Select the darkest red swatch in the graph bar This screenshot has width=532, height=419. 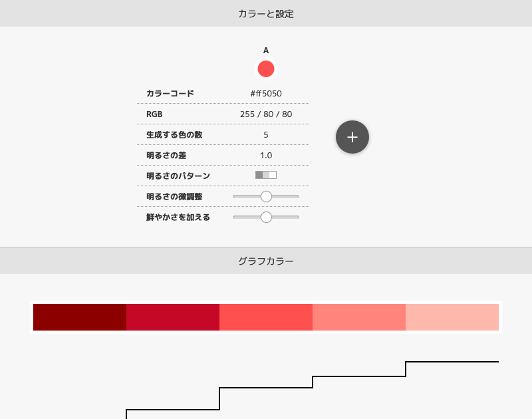(x=79, y=317)
